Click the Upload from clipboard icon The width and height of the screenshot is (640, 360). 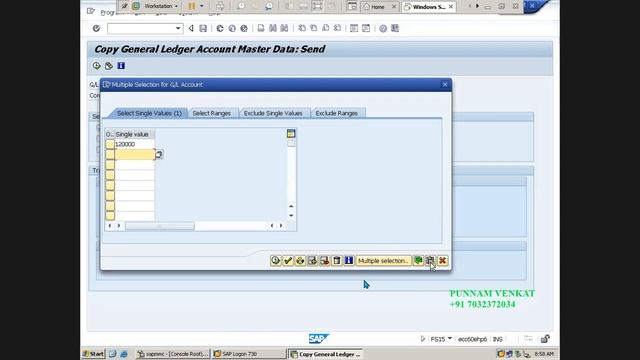coord(430,260)
